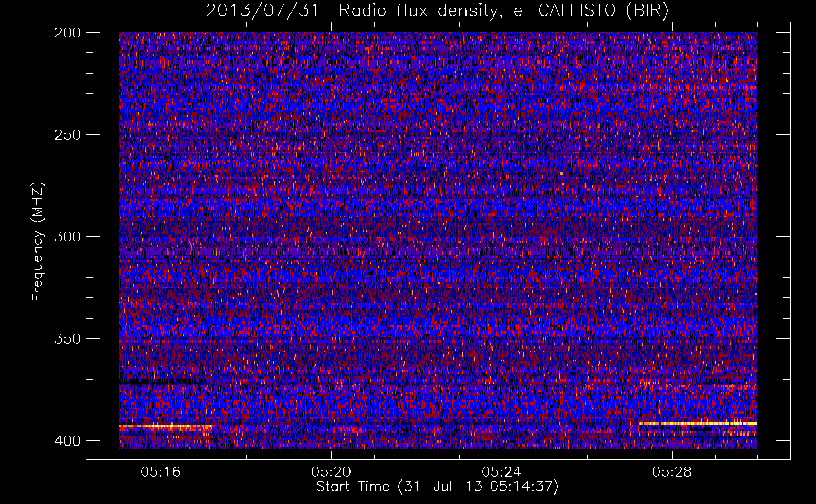The width and height of the screenshot is (816, 504).
Task: Click the 05:28 time tick label
Action: coord(672,472)
